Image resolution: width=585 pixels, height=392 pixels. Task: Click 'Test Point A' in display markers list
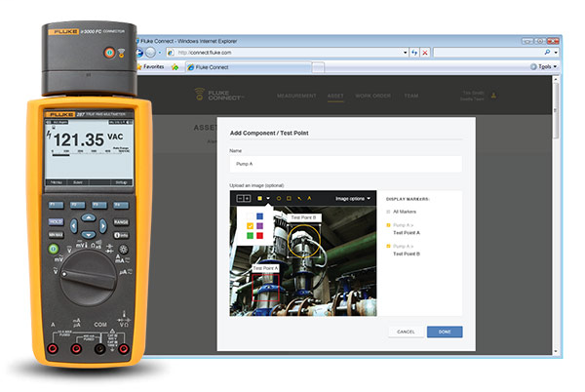pyautogui.click(x=407, y=233)
